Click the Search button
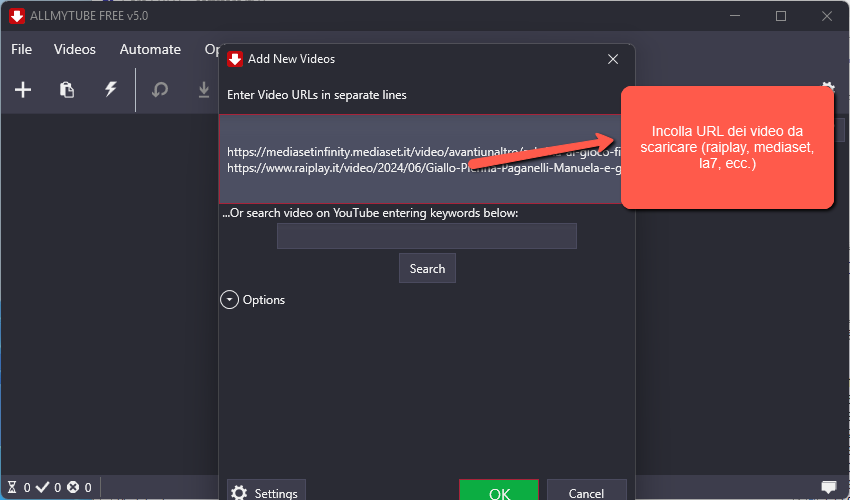Screen dimensions: 850x500 427,268
